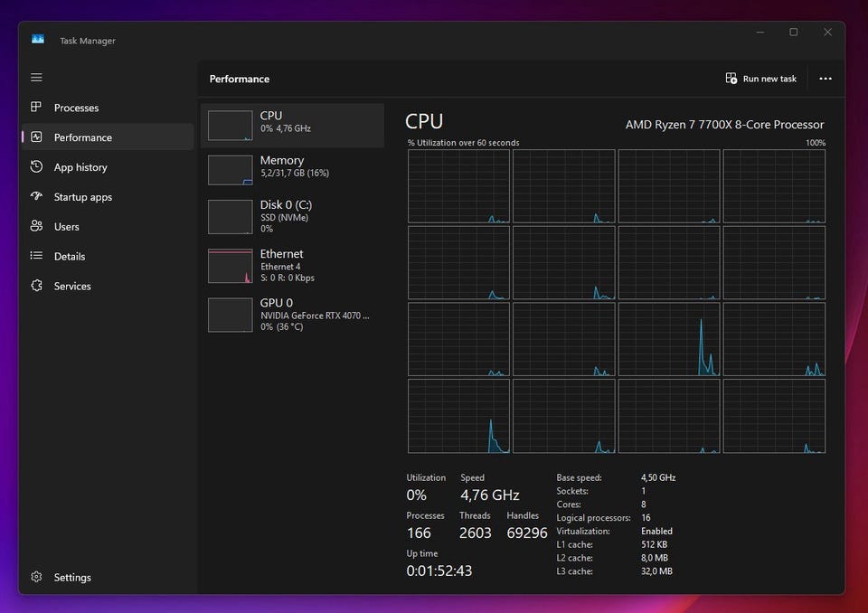Switch to the Users page

108,226
